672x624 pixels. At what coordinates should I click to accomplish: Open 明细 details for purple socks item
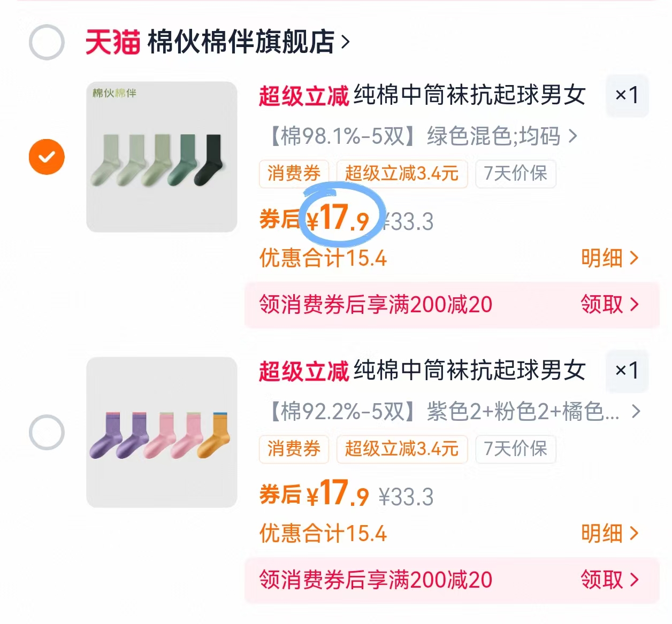coord(609,533)
